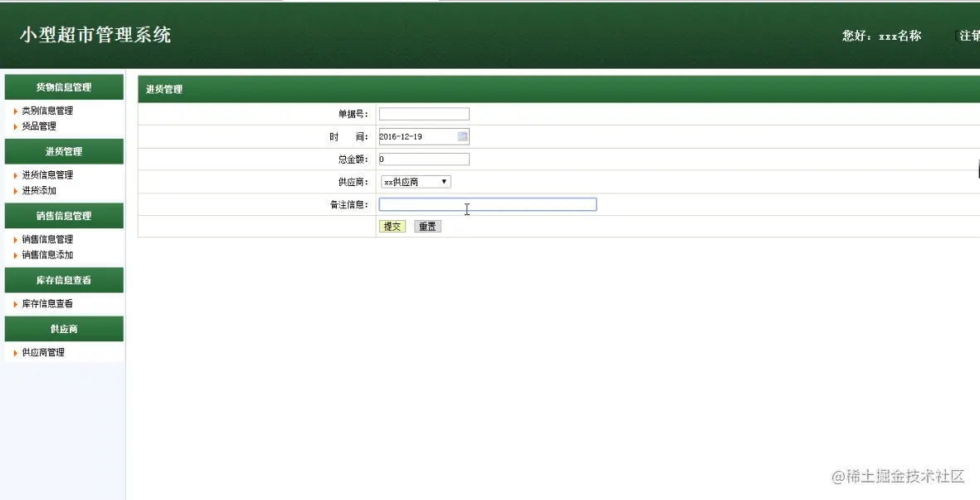
Task: Click the 供应商: form label
Action: 353,182
